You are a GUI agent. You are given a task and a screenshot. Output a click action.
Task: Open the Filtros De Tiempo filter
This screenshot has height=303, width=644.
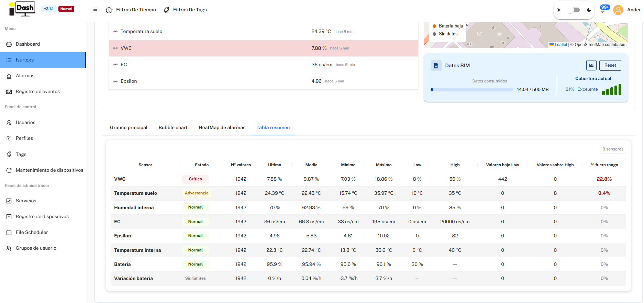click(131, 10)
